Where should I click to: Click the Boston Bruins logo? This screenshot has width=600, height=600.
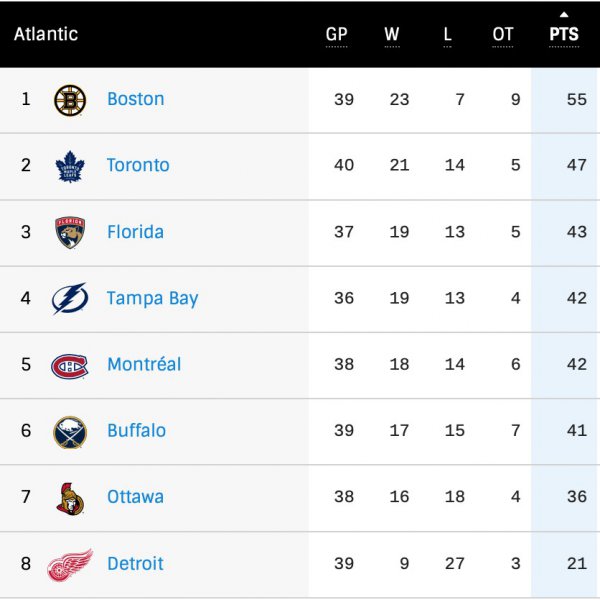pyautogui.click(x=70, y=100)
